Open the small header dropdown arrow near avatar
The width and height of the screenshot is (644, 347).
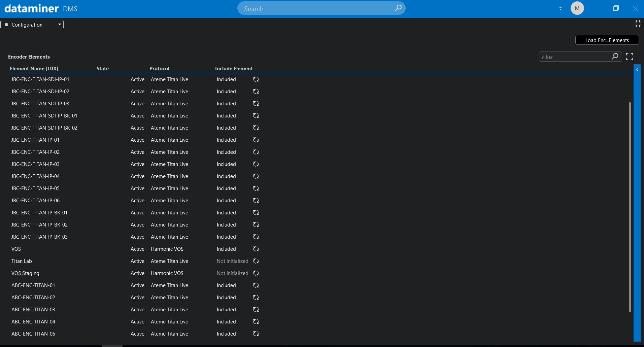click(x=560, y=9)
